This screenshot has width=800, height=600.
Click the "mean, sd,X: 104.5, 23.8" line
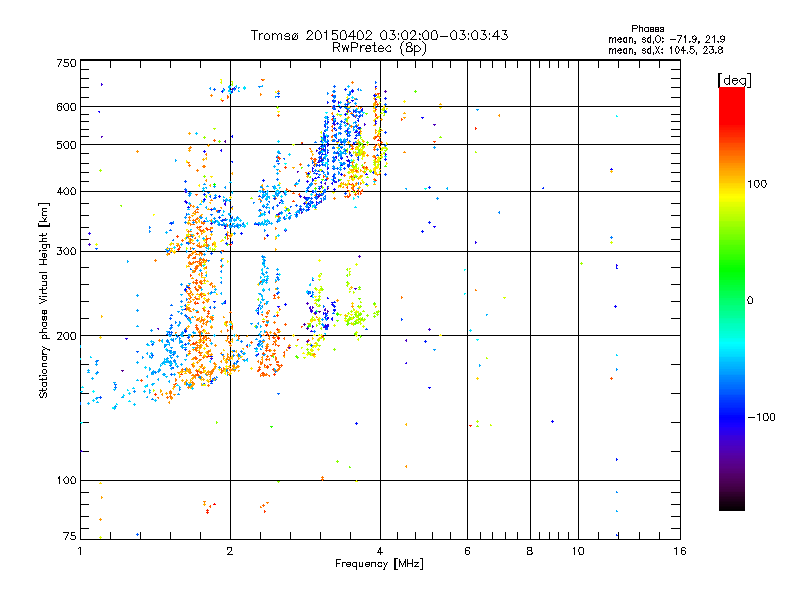point(665,50)
